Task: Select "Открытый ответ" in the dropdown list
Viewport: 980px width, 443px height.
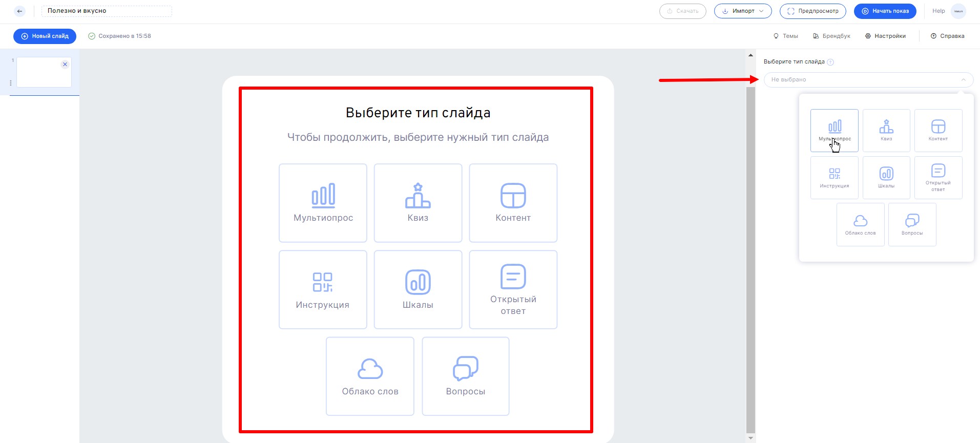Action: pyautogui.click(x=939, y=178)
